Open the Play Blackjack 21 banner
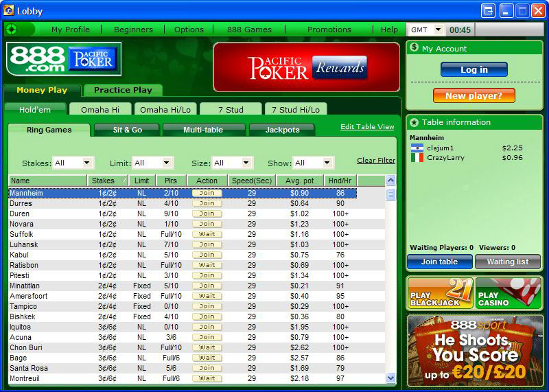 click(440, 293)
